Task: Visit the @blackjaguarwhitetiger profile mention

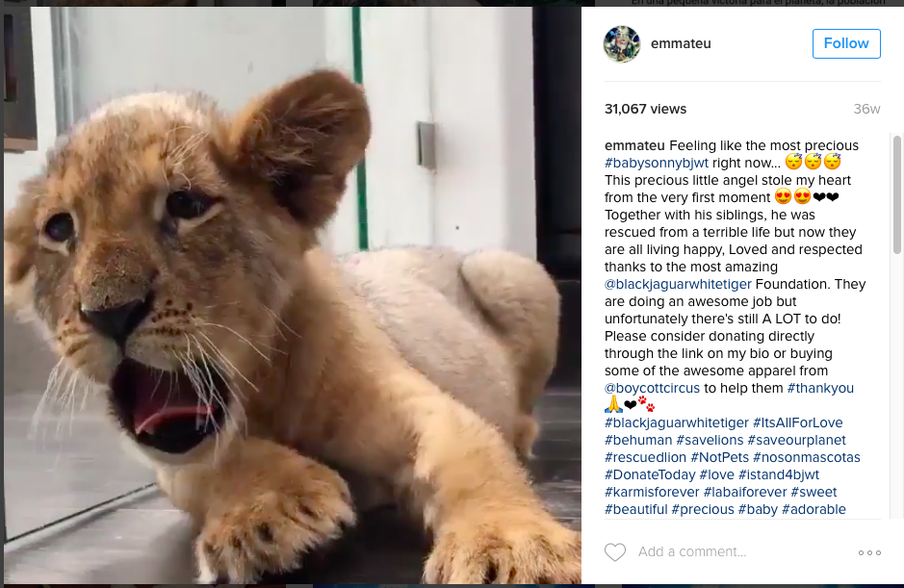Action: coord(678,284)
